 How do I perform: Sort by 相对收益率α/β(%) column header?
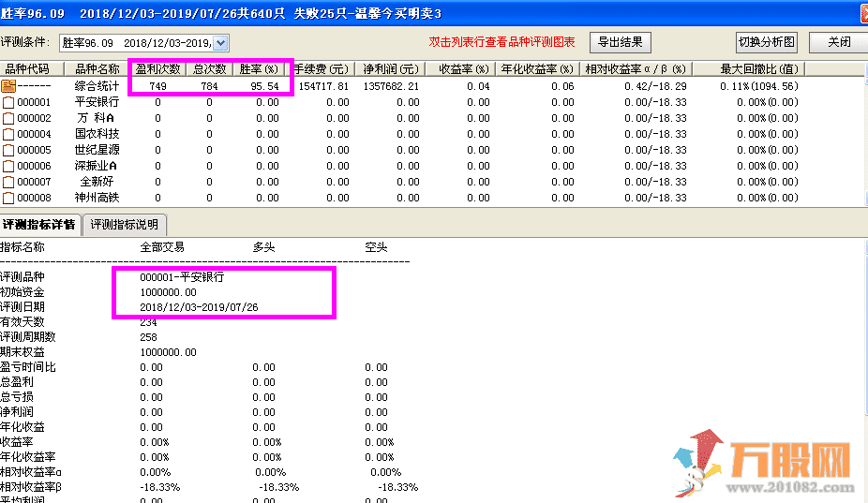(636, 69)
